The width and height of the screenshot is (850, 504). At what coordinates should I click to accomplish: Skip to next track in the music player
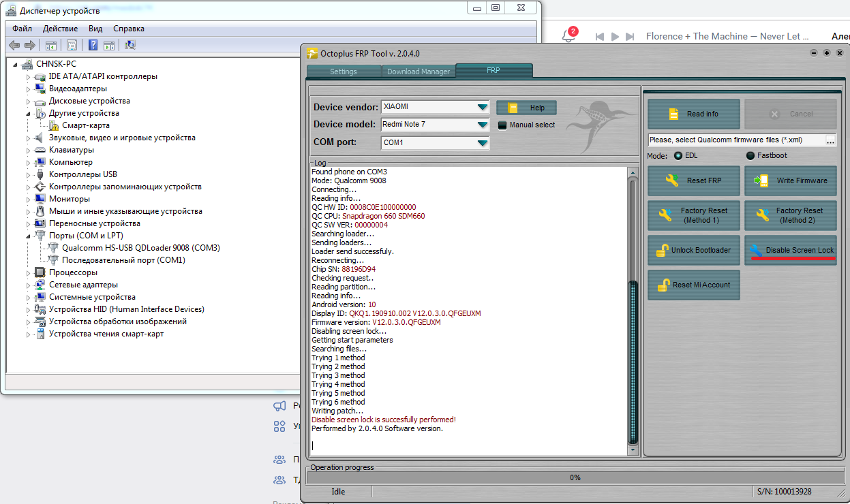630,36
